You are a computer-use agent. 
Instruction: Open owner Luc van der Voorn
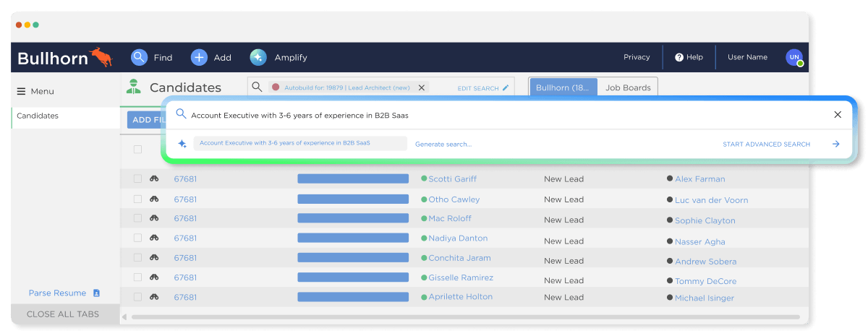point(711,200)
